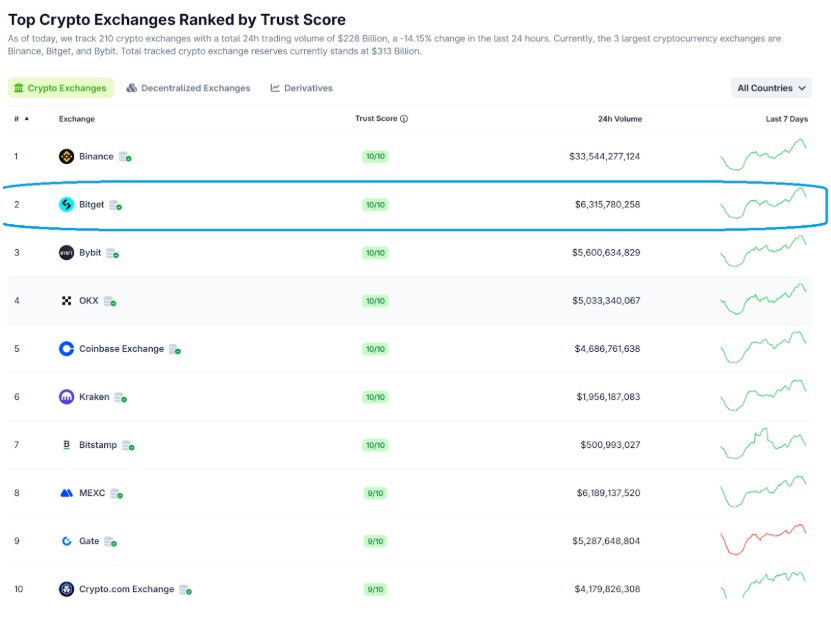Click Bybit volume $5,600,634,829
The width and height of the screenshot is (831, 617).
(606, 253)
